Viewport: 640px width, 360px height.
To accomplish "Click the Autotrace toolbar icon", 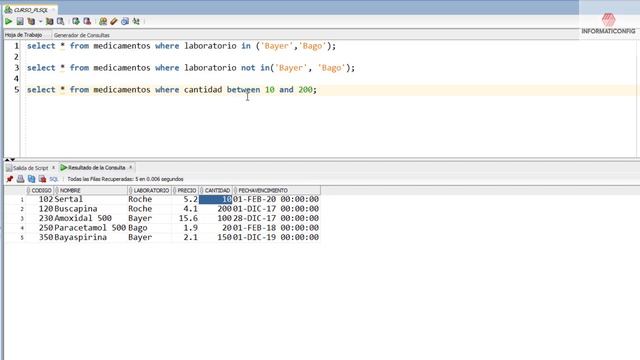I will point(49,21).
